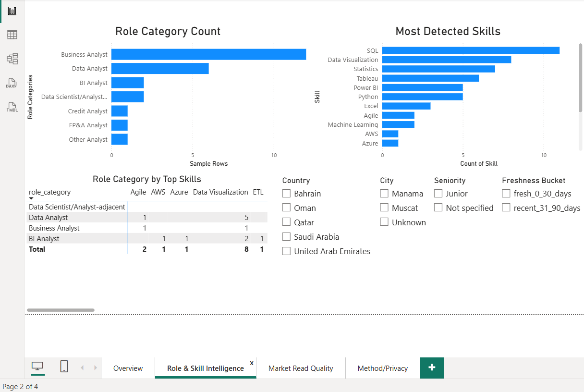
Task: Open DAX query view icon
Action: tap(12, 83)
